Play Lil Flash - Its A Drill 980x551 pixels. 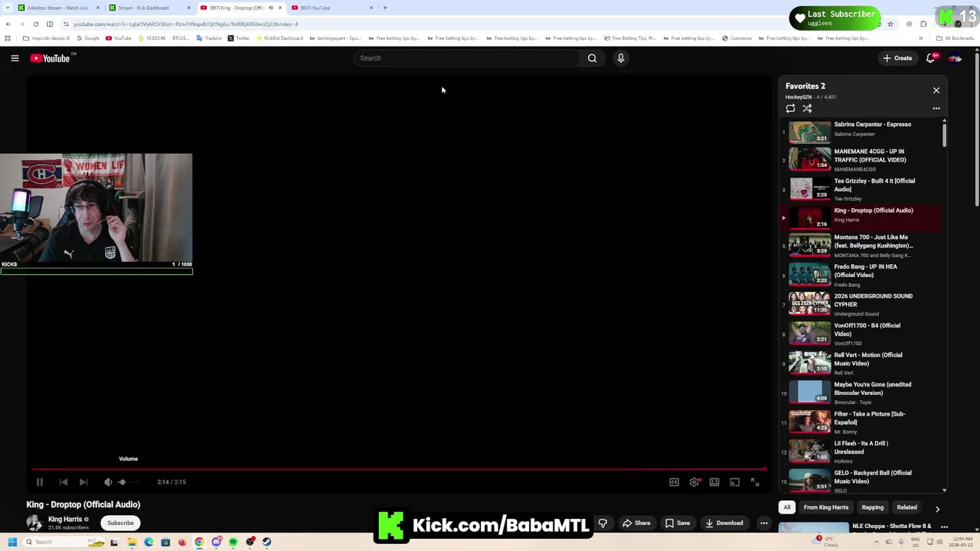[861, 452]
